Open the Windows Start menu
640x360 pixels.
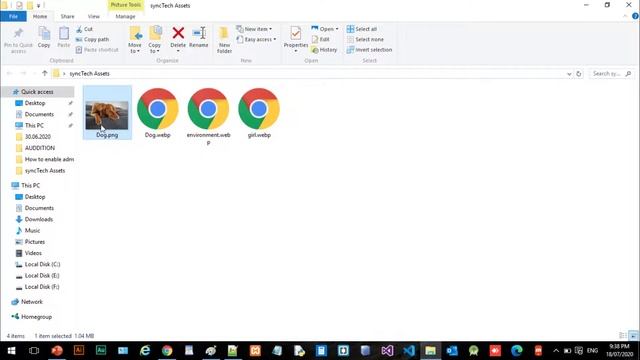click(x=11, y=351)
